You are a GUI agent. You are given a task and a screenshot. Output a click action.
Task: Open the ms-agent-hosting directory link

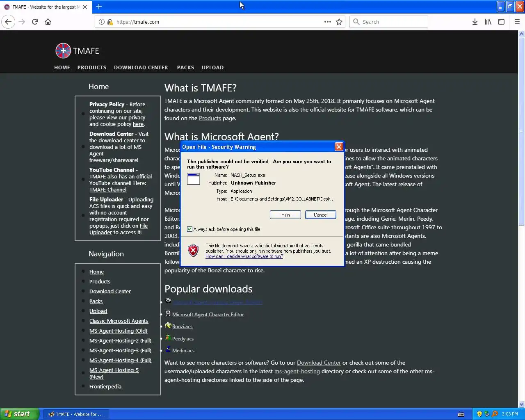click(x=297, y=371)
